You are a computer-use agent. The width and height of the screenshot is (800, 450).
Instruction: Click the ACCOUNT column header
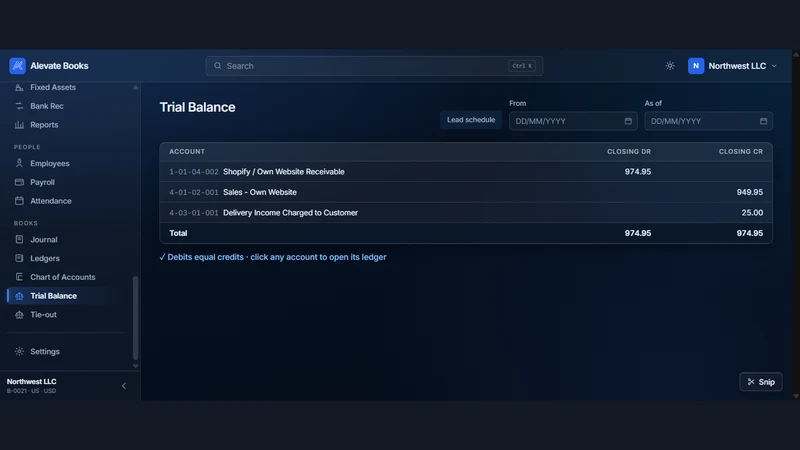pos(187,152)
